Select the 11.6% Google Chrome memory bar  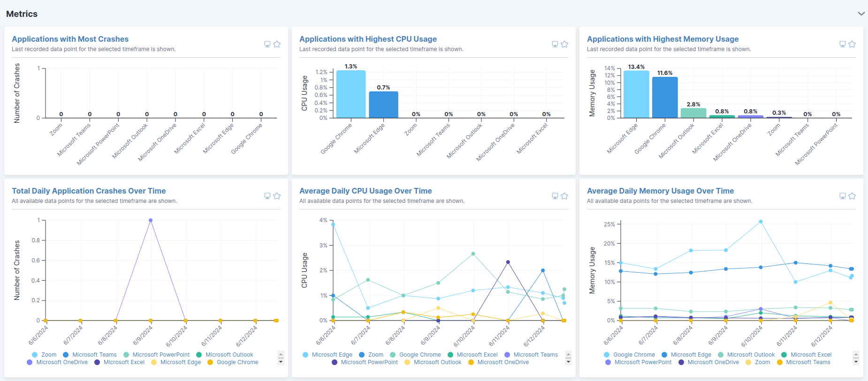pyautogui.click(x=665, y=97)
